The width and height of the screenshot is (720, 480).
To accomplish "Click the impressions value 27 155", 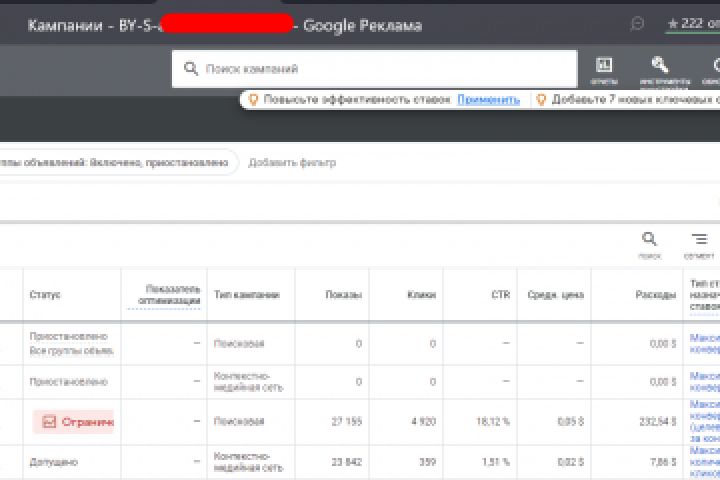I will 347,421.
